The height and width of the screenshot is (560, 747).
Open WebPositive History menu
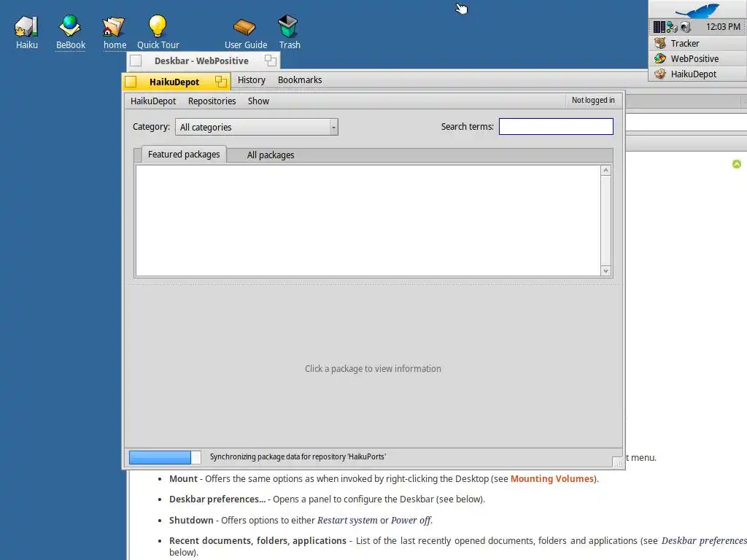click(x=252, y=80)
